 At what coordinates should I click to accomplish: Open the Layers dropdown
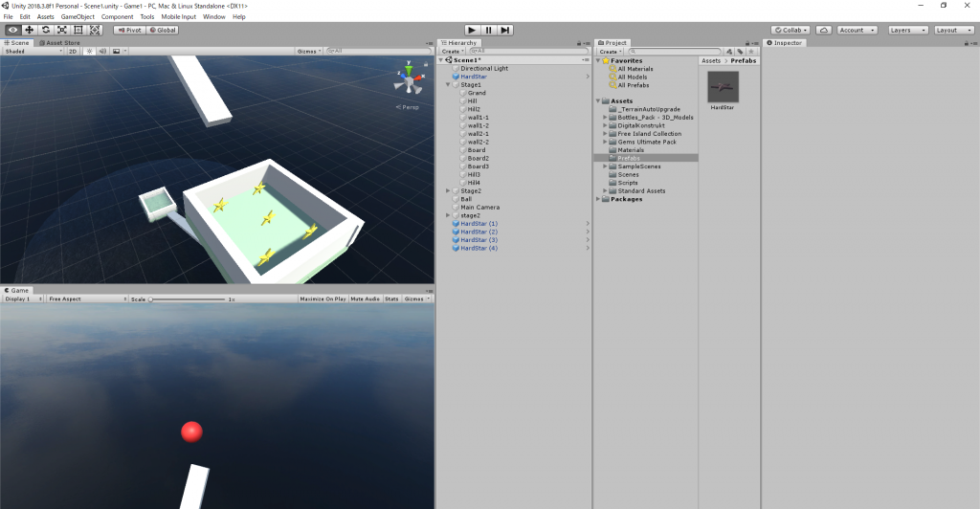click(x=908, y=30)
